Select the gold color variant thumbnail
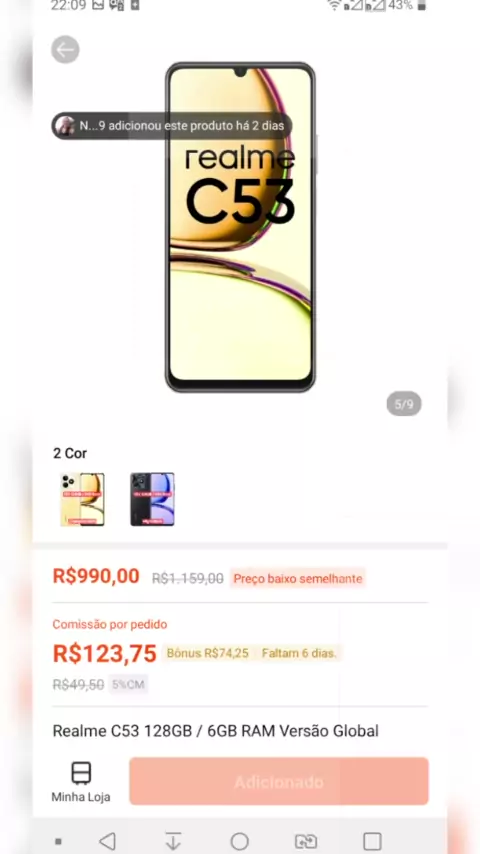 click(82, 499)
